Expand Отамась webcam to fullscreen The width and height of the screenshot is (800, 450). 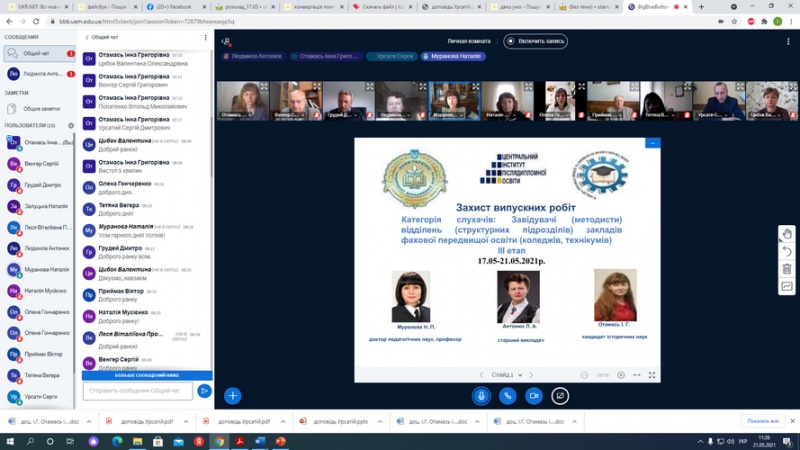click(264, 87)
